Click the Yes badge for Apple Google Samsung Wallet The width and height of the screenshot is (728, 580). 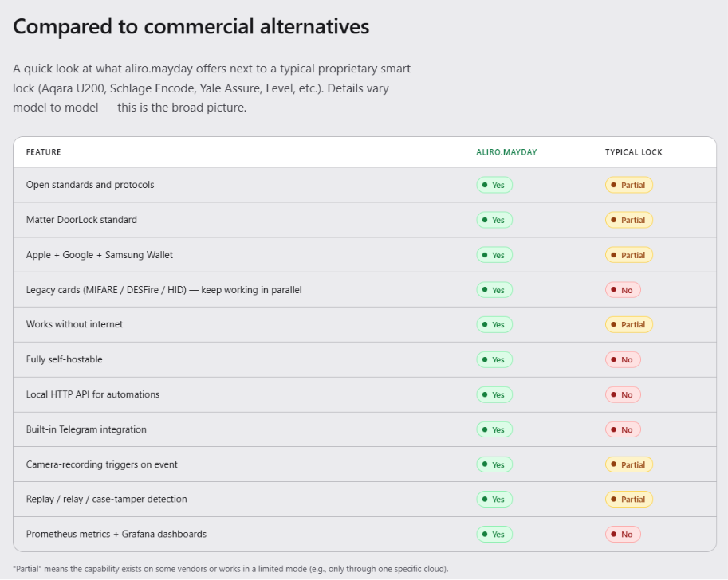pyautogui.click(x=494, y=255)
